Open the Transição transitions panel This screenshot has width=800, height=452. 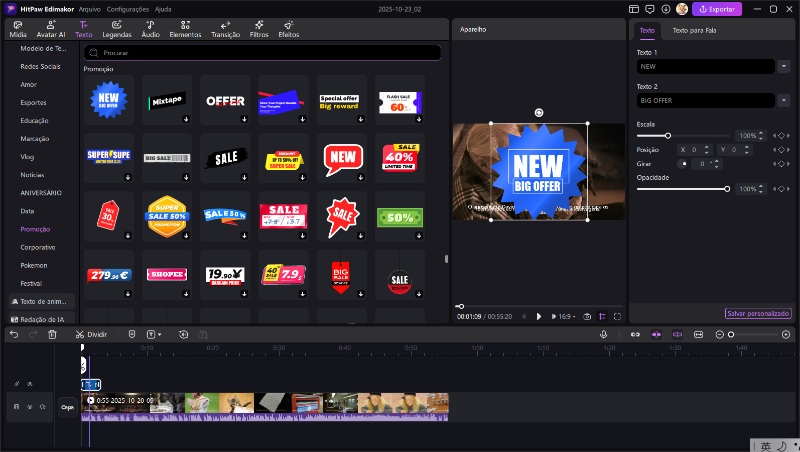[225, 28]
